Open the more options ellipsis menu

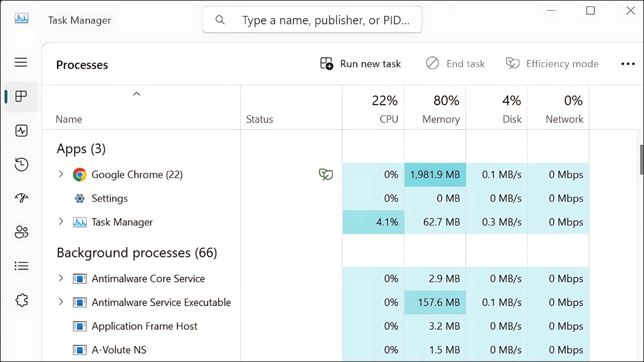(x=628, y=64)
